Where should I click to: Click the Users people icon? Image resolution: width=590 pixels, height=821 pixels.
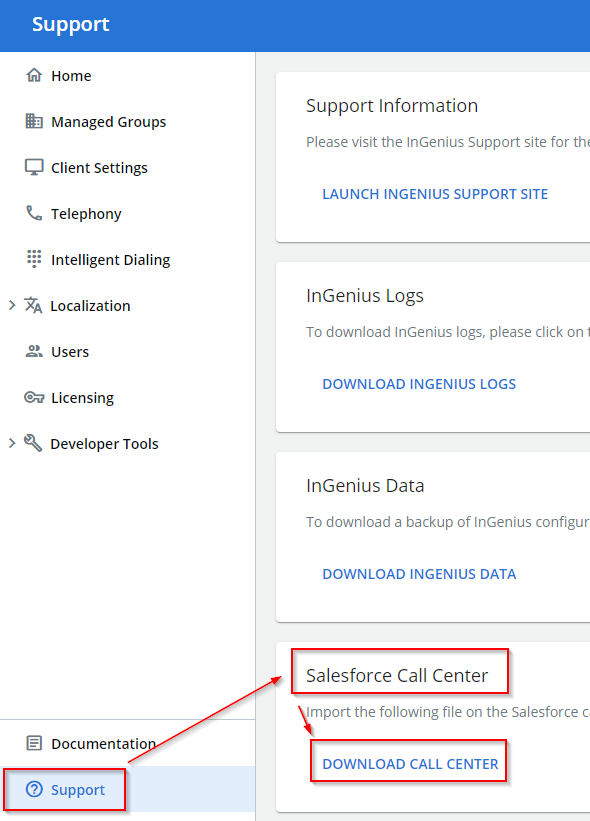(34, 351)
